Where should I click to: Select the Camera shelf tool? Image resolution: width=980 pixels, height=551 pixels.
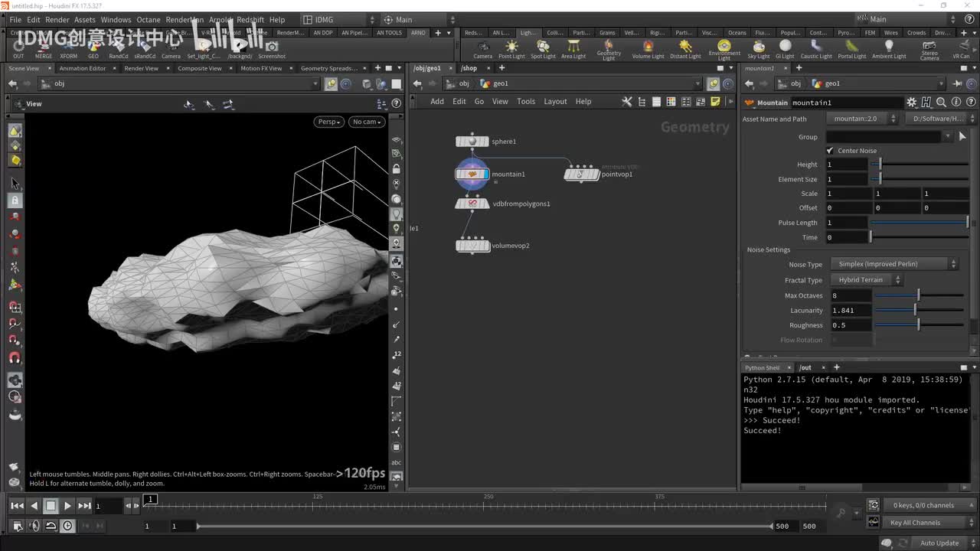[x=482, y=48]
